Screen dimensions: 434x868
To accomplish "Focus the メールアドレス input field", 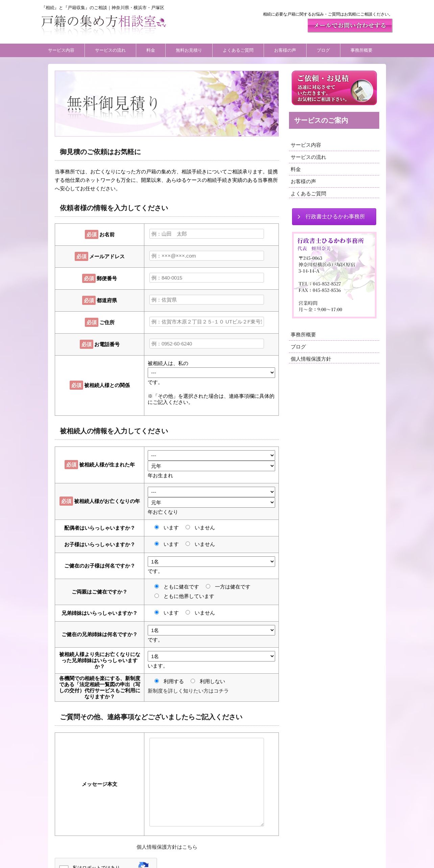I will 207,256.
